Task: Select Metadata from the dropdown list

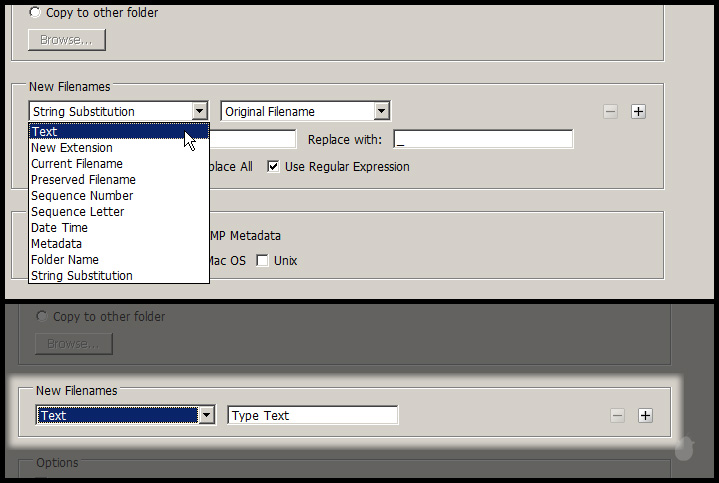Action: coord(56,244)
